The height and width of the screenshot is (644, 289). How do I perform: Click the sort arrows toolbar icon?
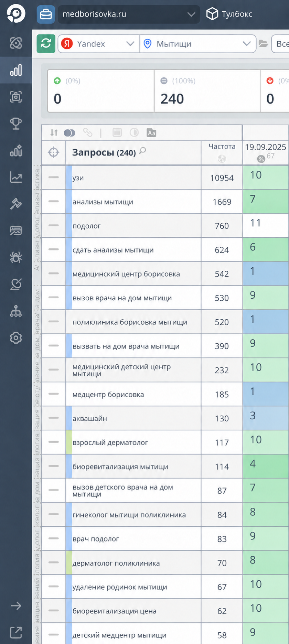(x=54, y=133)
